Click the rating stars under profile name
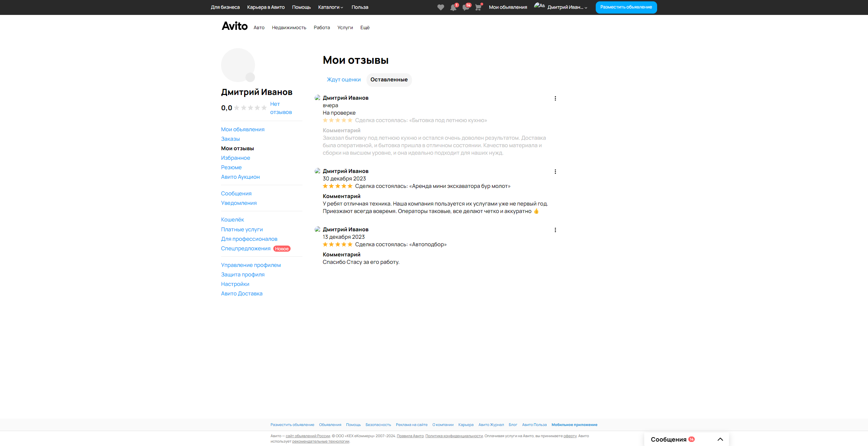Image resolution: width=868 pixels, height=446 pixels. pyautogui.click(x=250, y=108)
